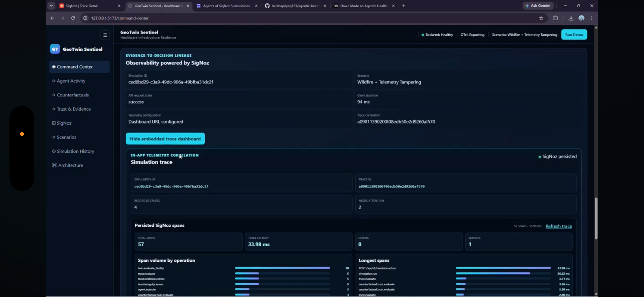Select Command Center in the sidebar
This screenshot has width=644, height=297.
click(79, 67)
